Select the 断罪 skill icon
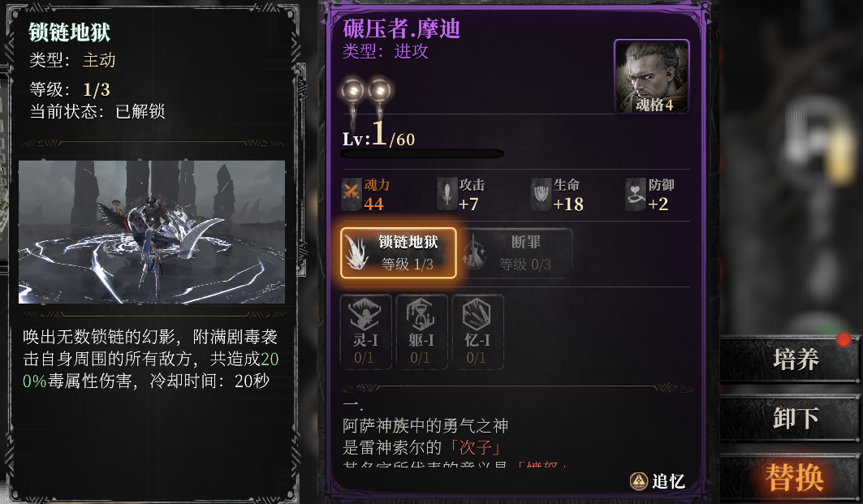Screen dimensions: 863x504 pyautogui.click(x=474, y=253)
